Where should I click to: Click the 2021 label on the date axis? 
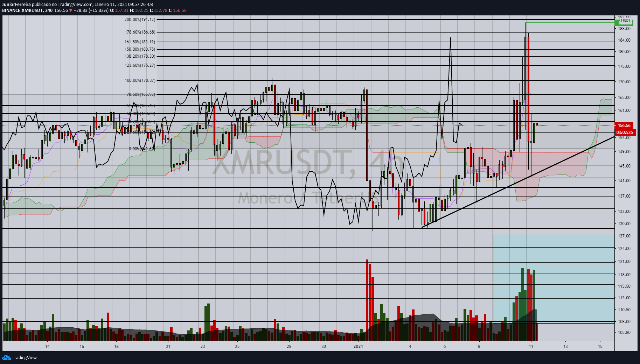358,347
